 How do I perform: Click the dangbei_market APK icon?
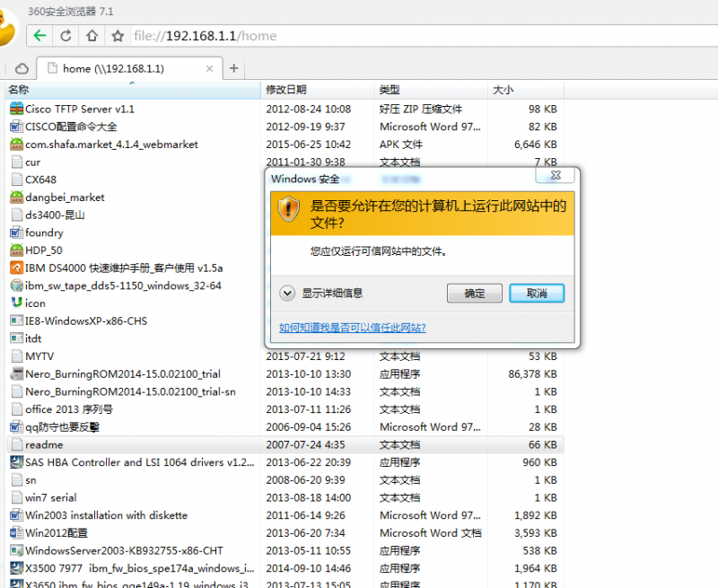[16, 197]
